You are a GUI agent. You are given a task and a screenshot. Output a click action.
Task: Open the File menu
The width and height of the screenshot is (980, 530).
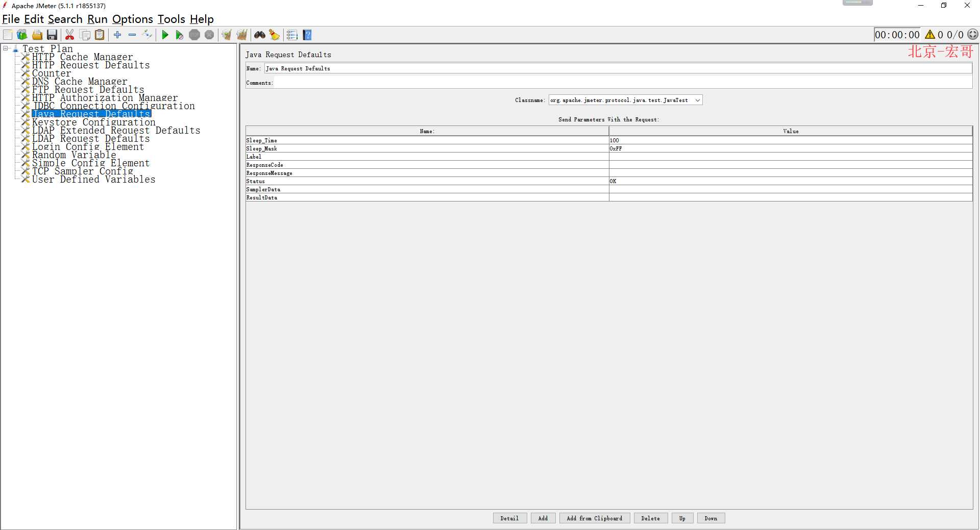11,19
